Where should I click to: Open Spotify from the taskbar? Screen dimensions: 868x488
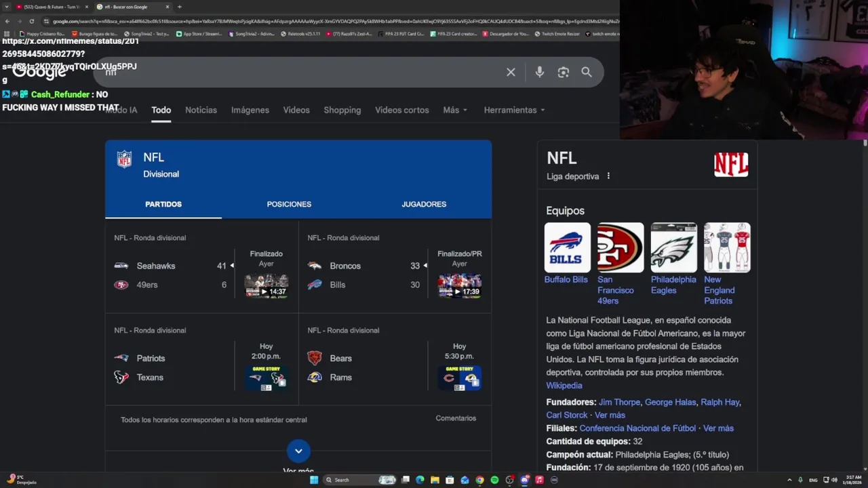tap(494, 480)
